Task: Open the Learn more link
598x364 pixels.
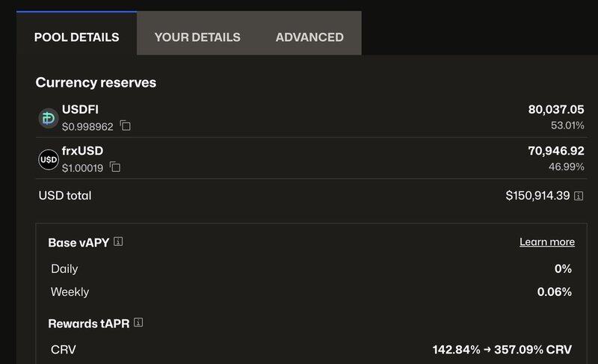Action: [x=547, y=242]
